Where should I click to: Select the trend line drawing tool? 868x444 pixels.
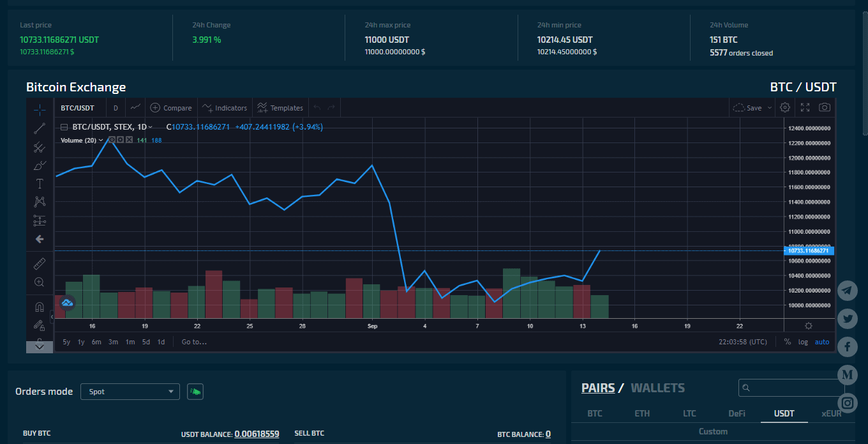point(40,128)
